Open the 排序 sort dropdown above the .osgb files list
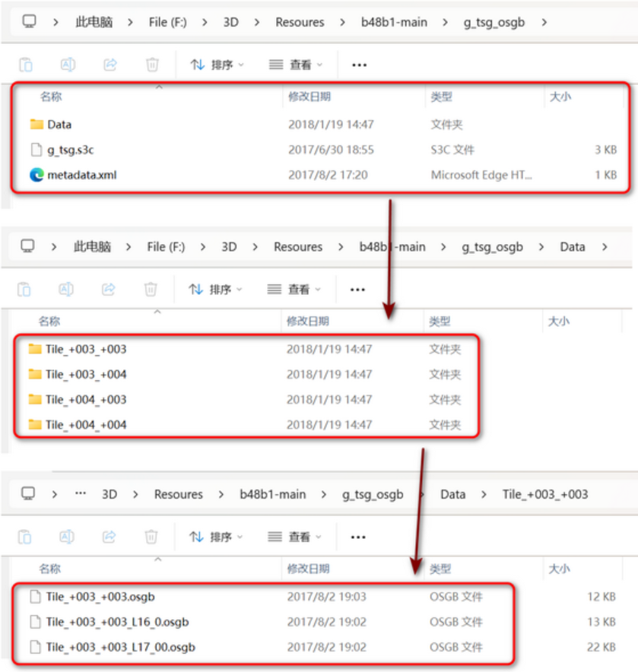The width and height of the screenshot is (638, 672). coord(216,537)
